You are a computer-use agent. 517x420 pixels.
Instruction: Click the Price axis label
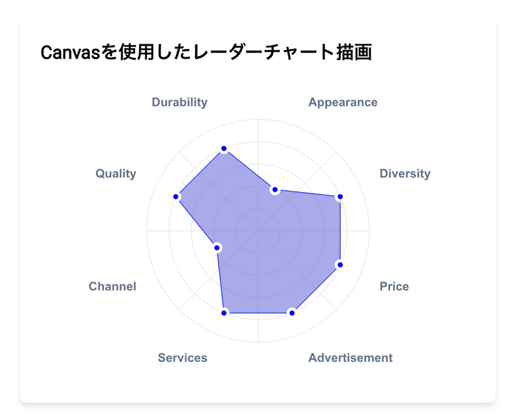394,286
